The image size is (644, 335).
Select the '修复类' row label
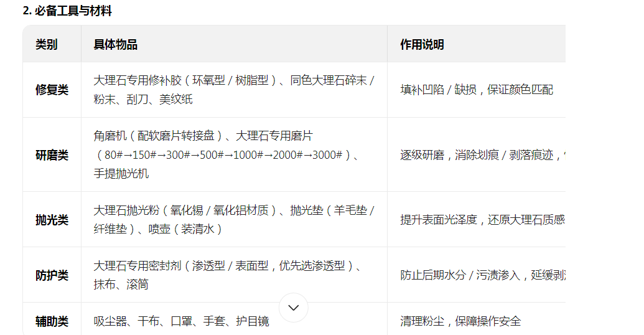[52, 90]
